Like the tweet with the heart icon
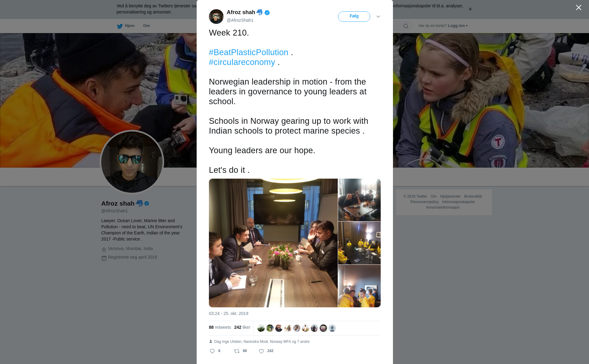 [x=261, y=351]
